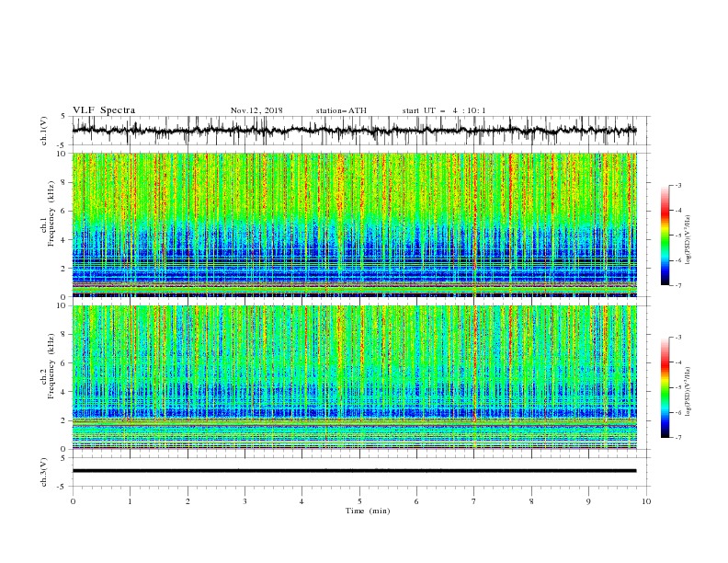Click time axis tick label "9"
This screenshot has width=728, height=563.
tap(588, 501)
